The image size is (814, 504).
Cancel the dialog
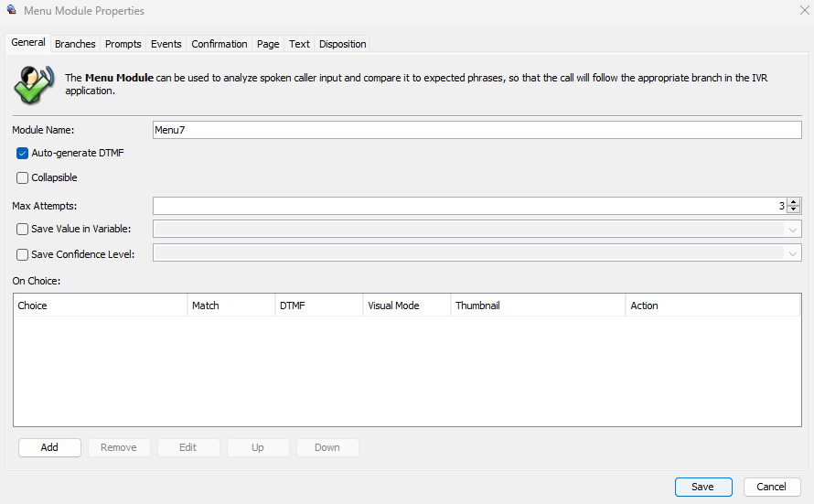[772, 487]
